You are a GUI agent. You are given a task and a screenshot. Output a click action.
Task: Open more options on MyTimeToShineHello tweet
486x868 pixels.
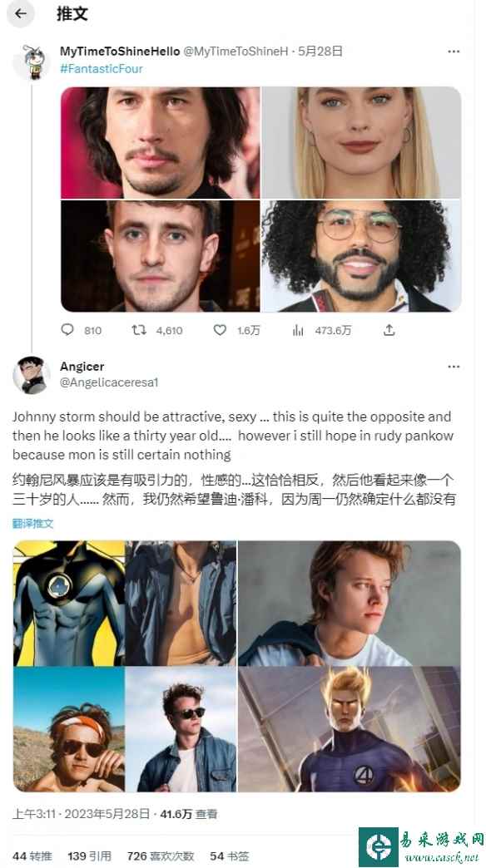point(454,52)
